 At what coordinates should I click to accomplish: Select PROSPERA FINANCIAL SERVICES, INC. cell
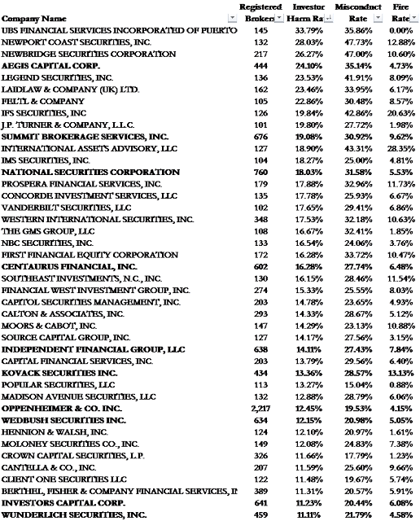81,184
